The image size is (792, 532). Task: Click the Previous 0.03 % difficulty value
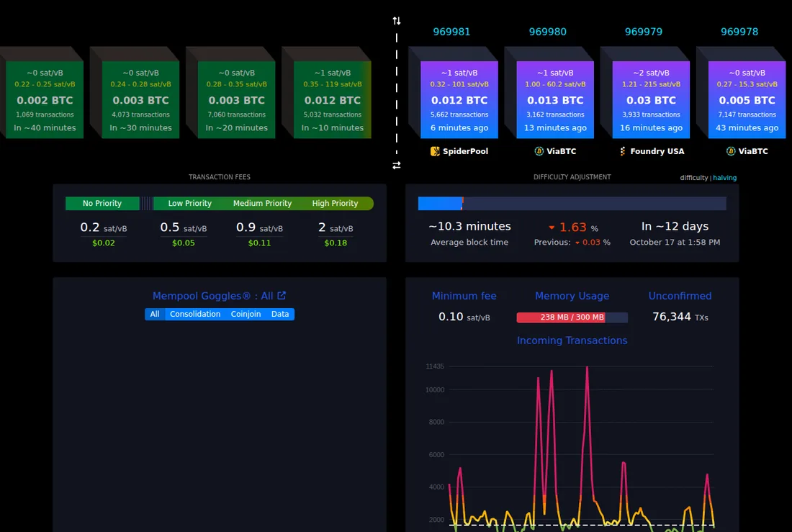572,243
